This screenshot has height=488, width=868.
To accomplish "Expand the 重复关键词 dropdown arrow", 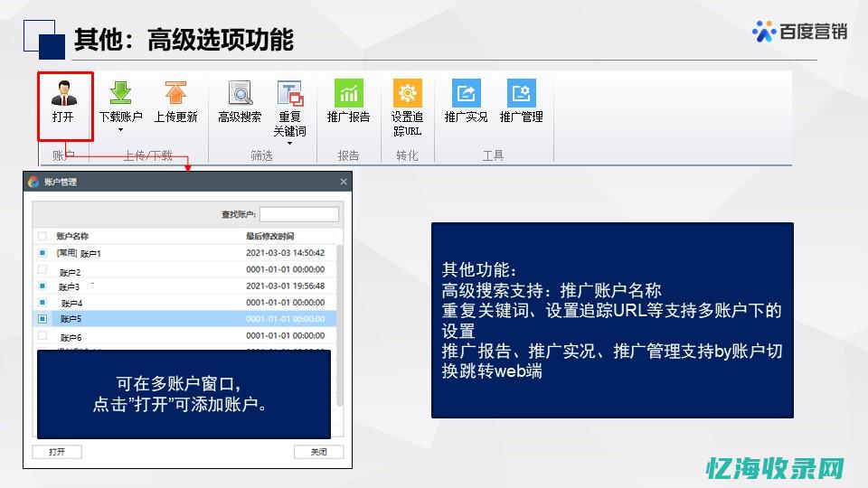I will [290, 144].
